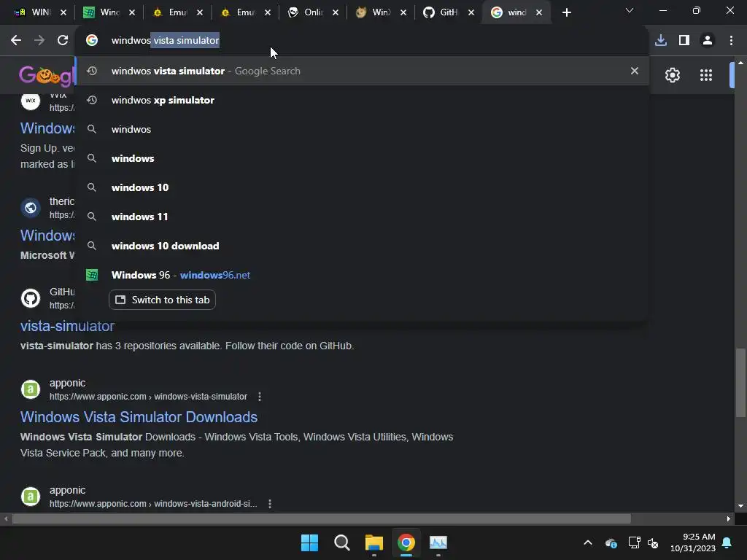Viewport: 747px width, 560px height.
Task: Click the Google Halloween logo
Action: [x=47, y=75]
